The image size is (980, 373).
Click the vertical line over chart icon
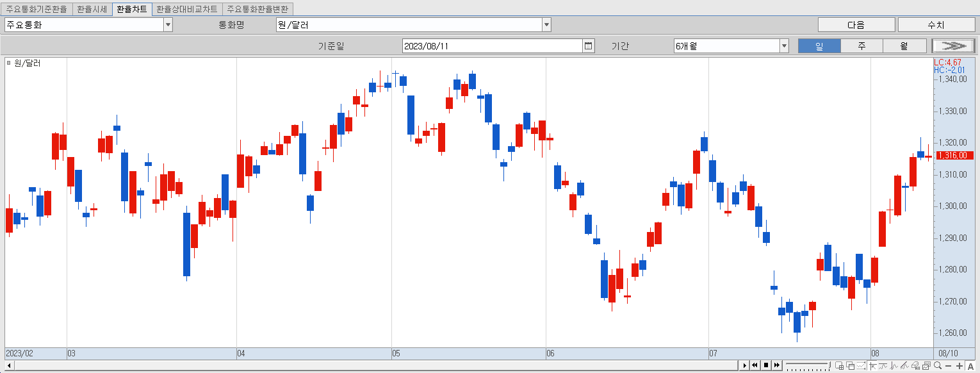[x=894, y=366]
